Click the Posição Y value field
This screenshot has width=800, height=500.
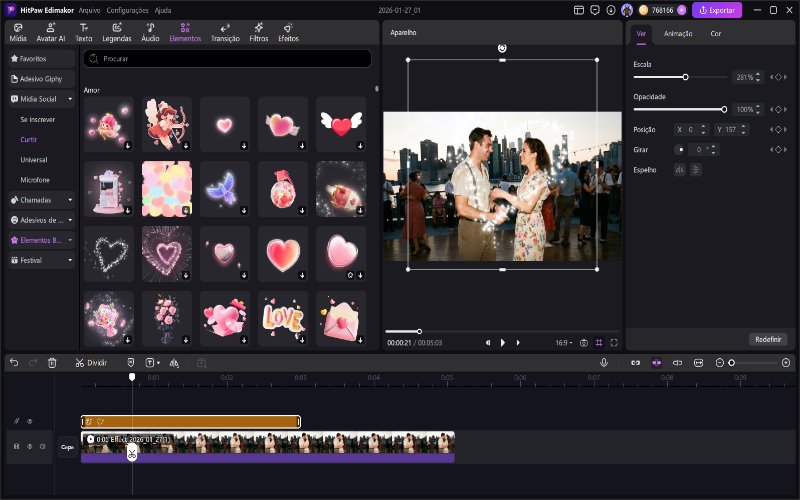pos(731,130)
